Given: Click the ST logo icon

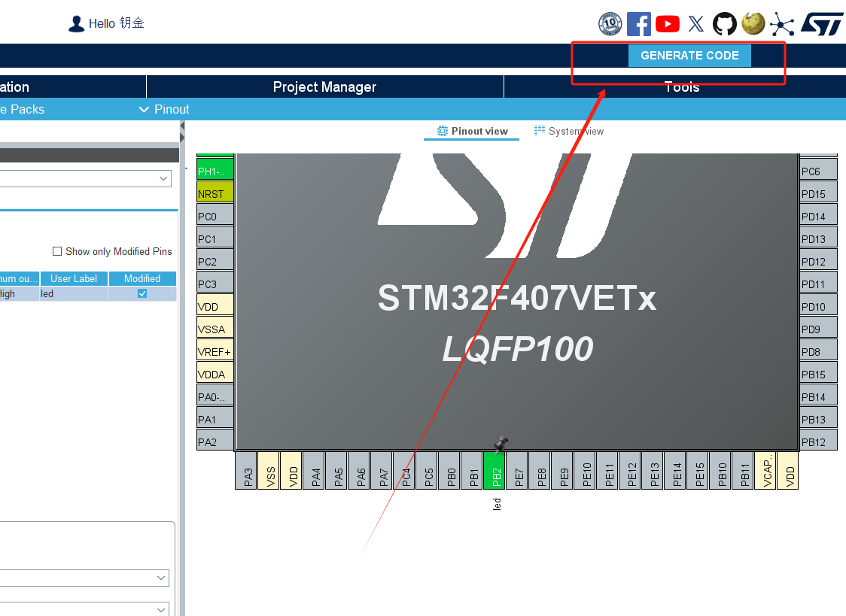Looking at the screenshot, I should point(821,24).
